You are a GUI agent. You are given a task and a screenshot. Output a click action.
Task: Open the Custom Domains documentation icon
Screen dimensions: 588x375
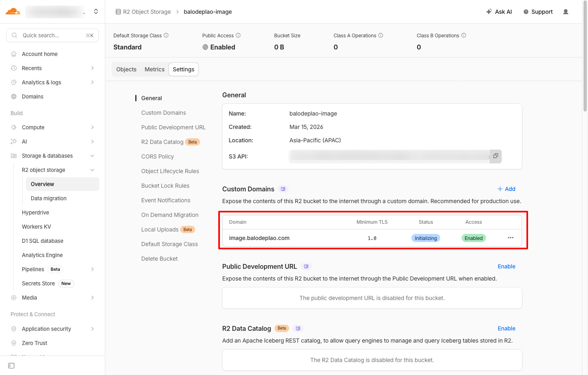click(283, 189)
